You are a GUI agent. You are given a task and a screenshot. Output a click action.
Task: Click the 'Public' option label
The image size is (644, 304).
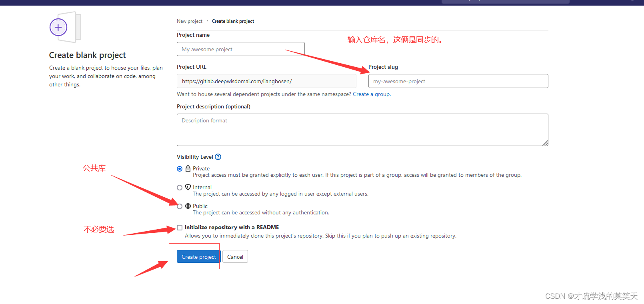click(200, 206)
